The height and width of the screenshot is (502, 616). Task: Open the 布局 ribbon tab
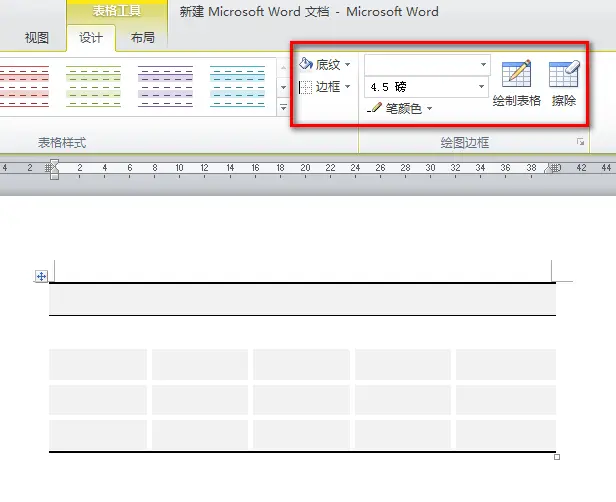(143, 38)
